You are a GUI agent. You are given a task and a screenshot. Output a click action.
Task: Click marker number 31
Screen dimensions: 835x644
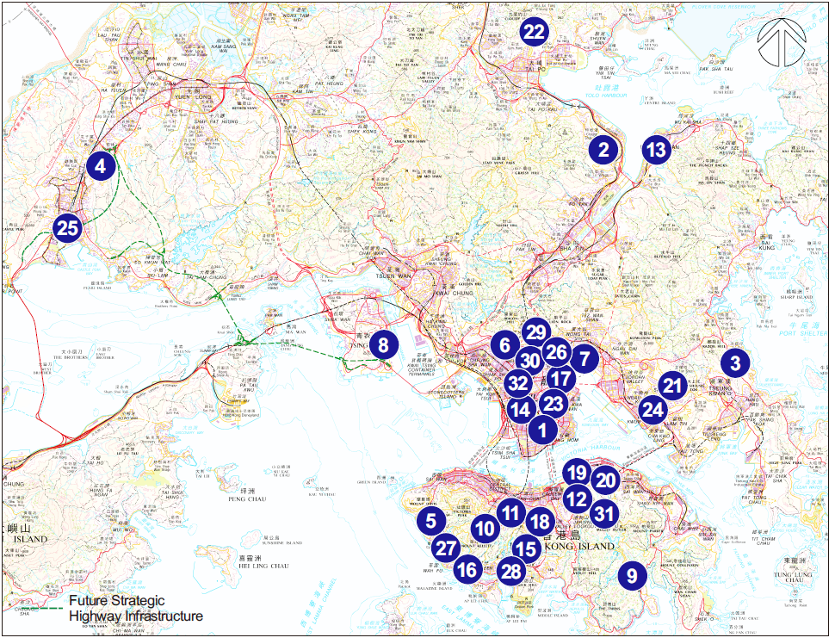(604, 513)
